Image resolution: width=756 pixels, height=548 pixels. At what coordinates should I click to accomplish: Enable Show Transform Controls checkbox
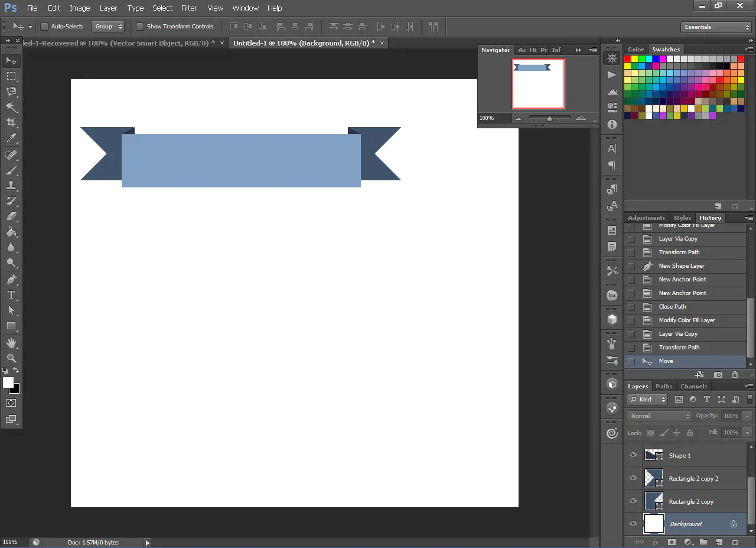[x=140, y=27]
